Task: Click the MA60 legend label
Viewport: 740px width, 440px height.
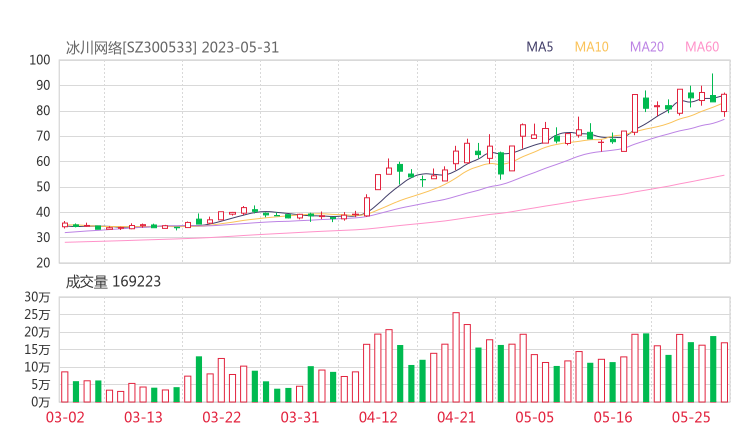Action: pos(702,47)
